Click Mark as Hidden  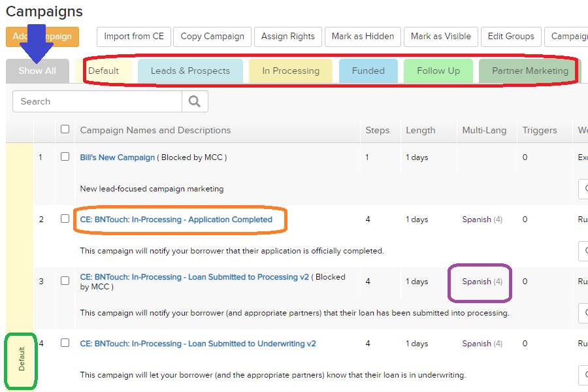pos(363,37)
